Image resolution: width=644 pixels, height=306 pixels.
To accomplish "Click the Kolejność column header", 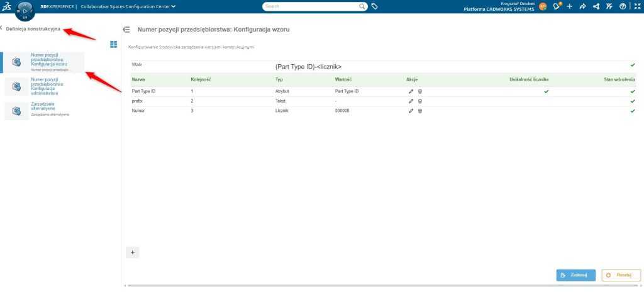I will click(x=201, y=79).
